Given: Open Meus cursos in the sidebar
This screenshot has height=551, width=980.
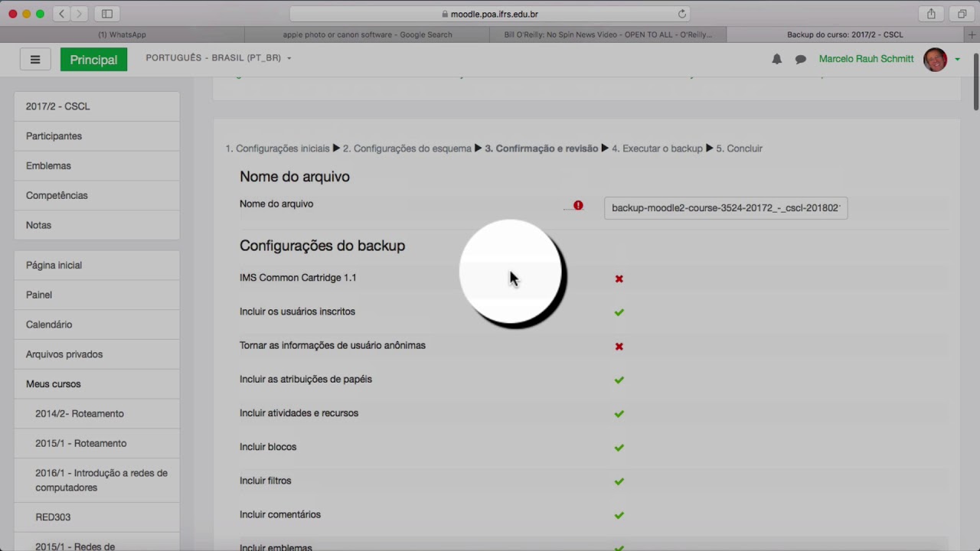Looking at the screenshot, I should (97, 385).
